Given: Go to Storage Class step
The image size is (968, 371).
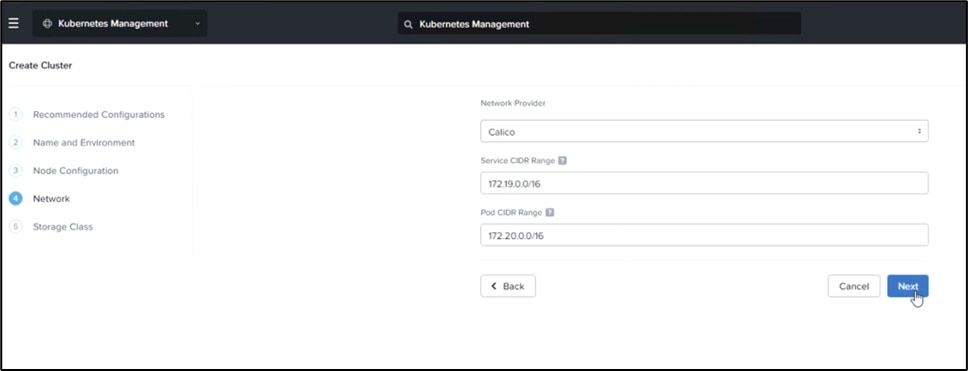Looking at the screenshot, I should click(63, 227).
